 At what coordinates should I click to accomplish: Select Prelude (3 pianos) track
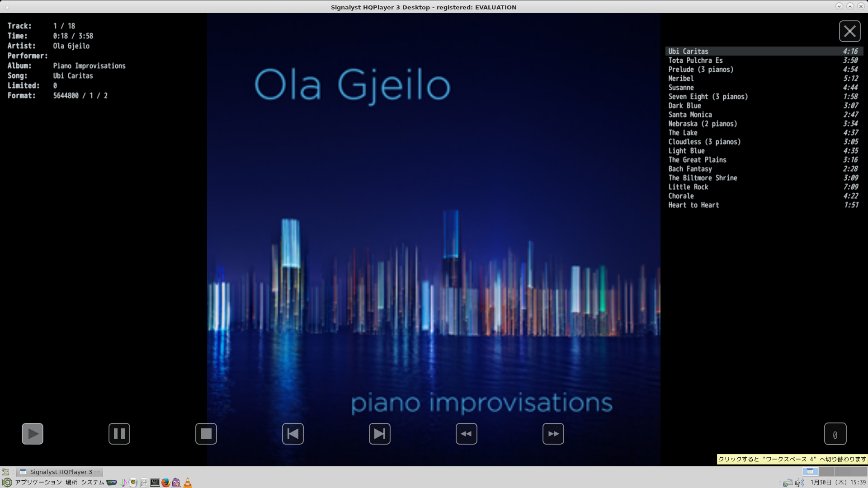(x=764, y=69)
